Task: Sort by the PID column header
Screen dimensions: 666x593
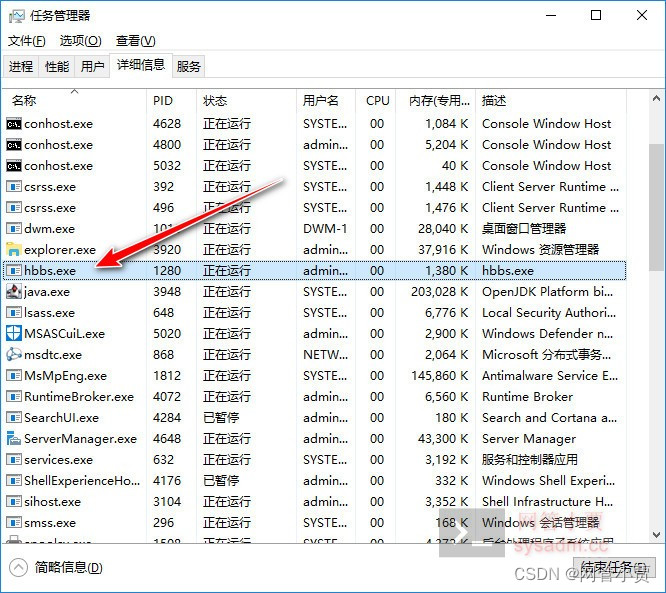Action: click(172, 101)
